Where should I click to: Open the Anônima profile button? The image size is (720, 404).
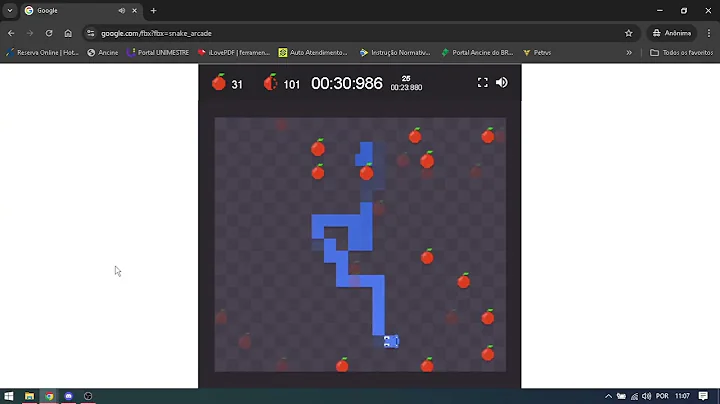pyautogui.click(x=672, y=33)
